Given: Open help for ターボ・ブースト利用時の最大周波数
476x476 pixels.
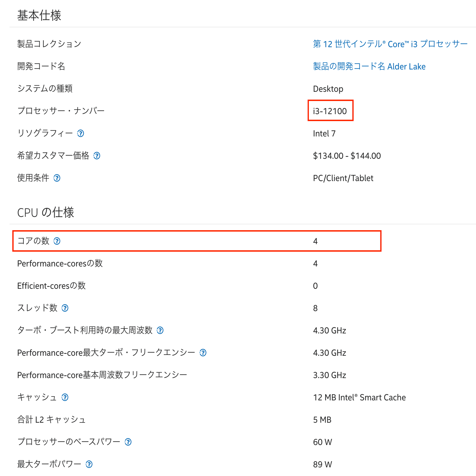Looking at the screenshot, I should click(x=160, y=330).
